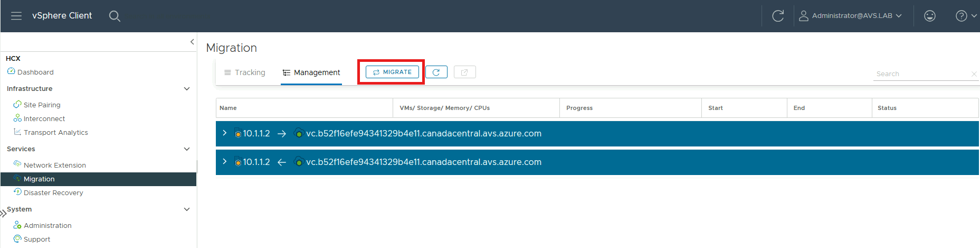Screen dimensions: 980x248
Task: Click the Dashboard icon in sidebar
Action: click(11, 71)
